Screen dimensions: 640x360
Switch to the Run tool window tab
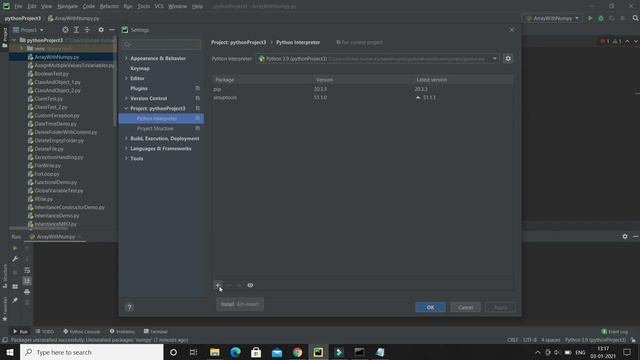pos(20,331)
